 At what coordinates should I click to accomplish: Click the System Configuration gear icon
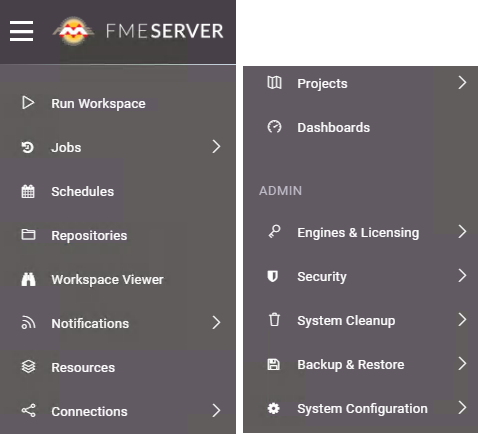[x=274, y=408]
